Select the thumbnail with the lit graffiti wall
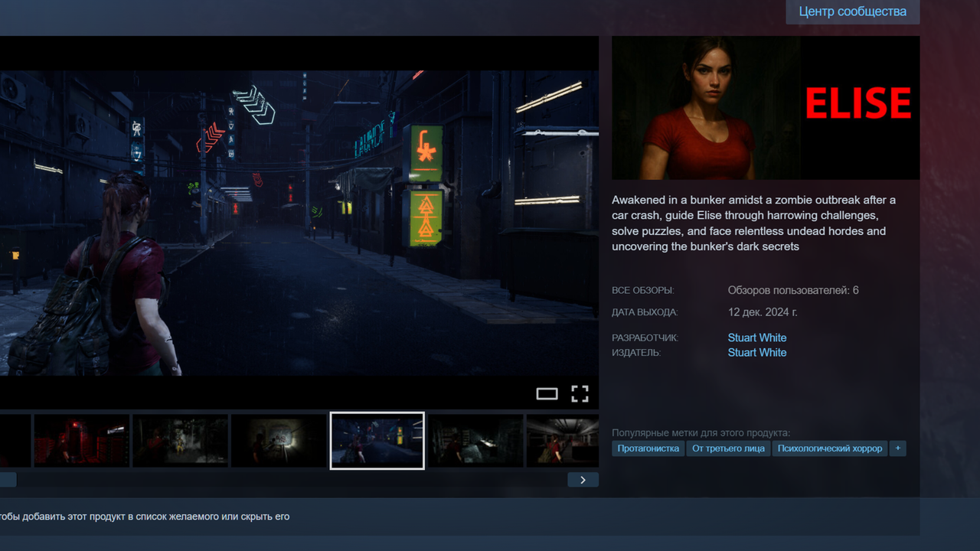 (279, 441)
